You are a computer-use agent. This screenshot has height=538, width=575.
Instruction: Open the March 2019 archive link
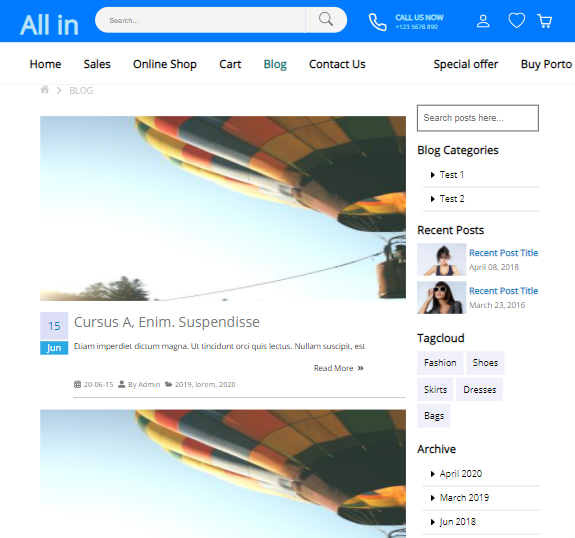464,498
